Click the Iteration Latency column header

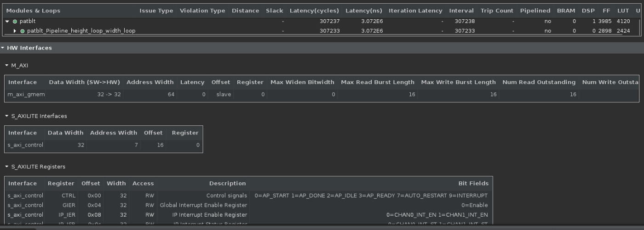click(415, 11)
